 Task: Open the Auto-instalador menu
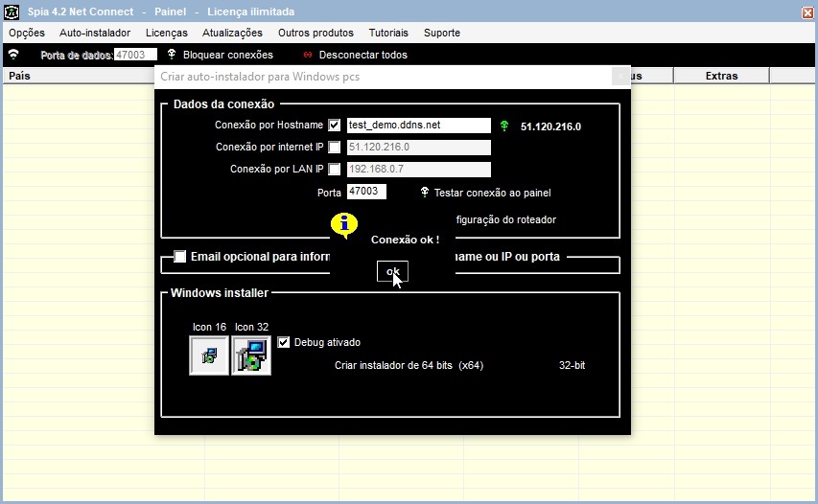click(95, 33)
